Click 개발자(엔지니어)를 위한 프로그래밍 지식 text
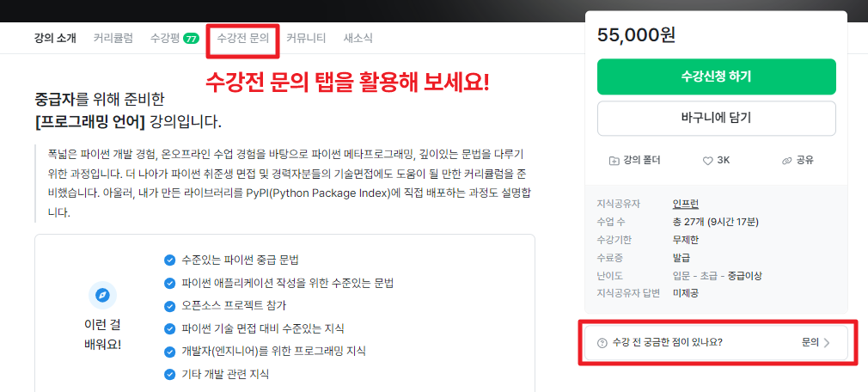The height and width of the screenshot is (392, 868). 273,351
